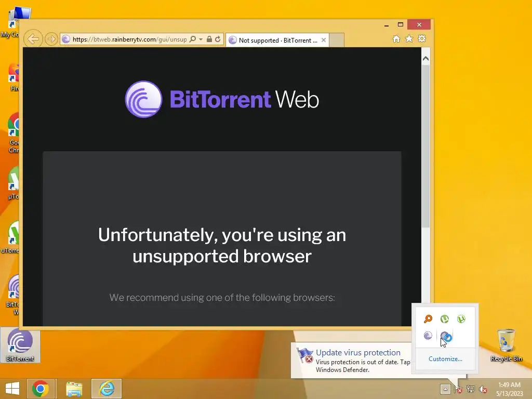Screen dimensions: 532x399
Task: Click the browser Forward arrow button
Action: [x=51, y=39]
